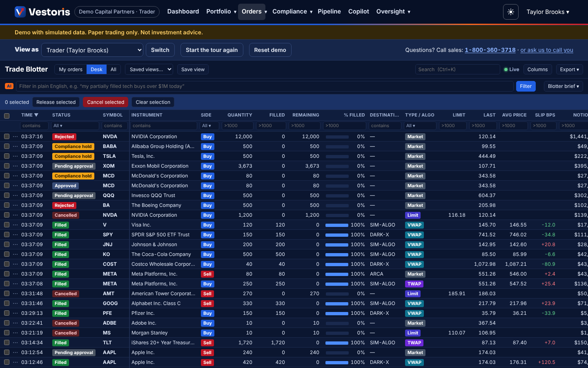The height and width of the screenshot is (368, 588).
Task: Click the orange AI filter badge
Action: click(x=9, y=86)
